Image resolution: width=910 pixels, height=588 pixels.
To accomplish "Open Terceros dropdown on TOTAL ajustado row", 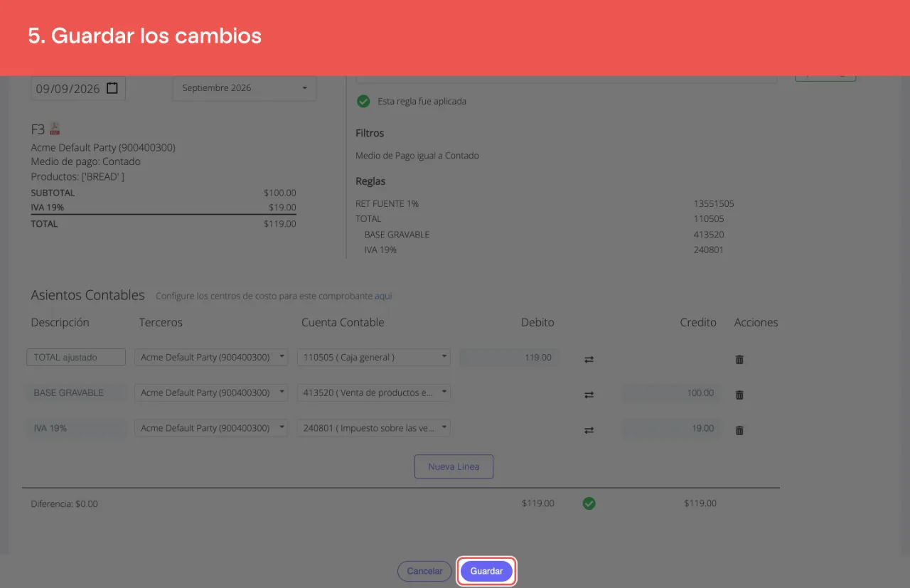I will point(211,357).
